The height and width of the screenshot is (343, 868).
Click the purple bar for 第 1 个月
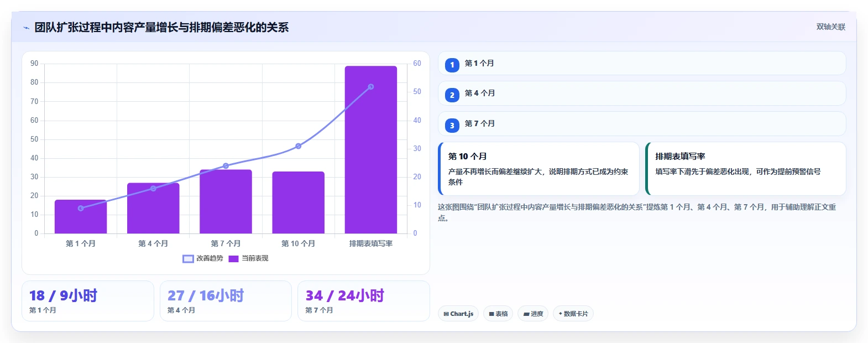click(81, 217)
